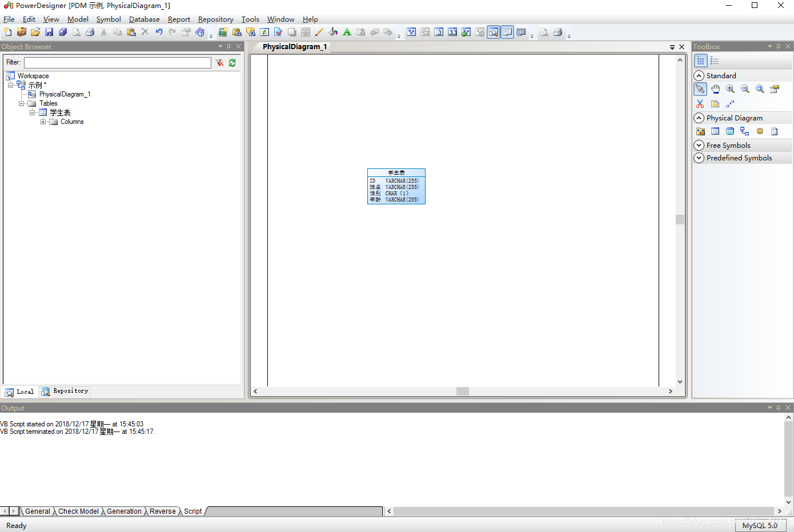The image size is (794, 532).
Task: Click the clear filter icon in Object Browser
Action: 219,63
